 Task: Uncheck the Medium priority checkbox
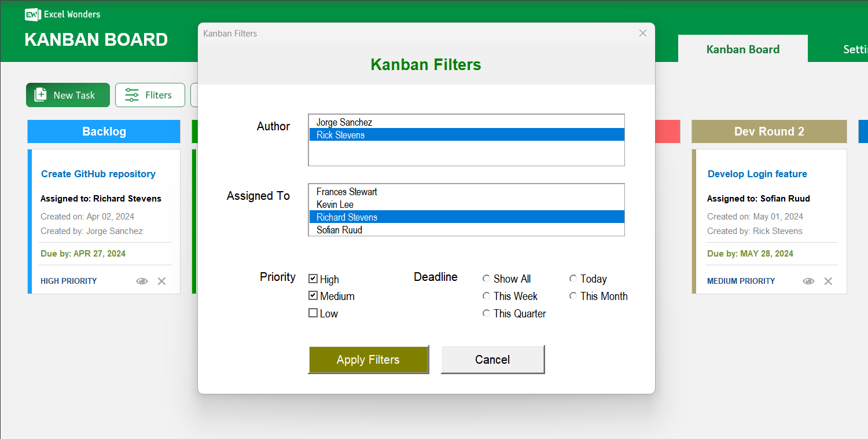pos(313,296)
